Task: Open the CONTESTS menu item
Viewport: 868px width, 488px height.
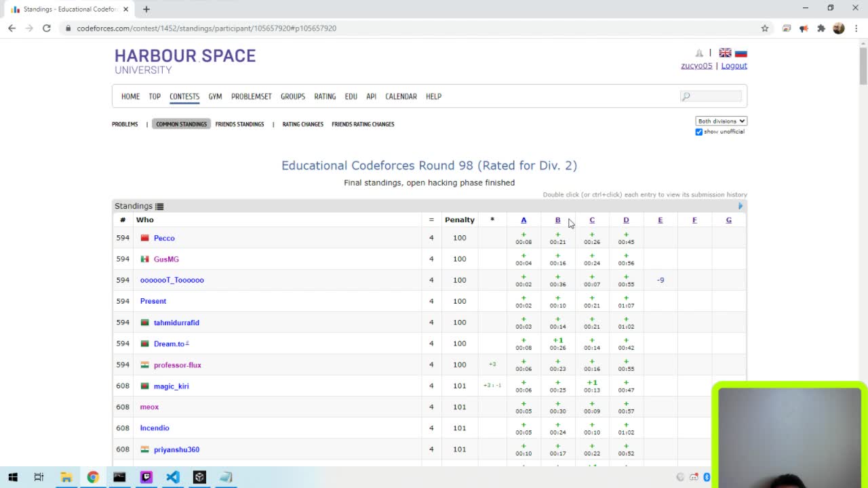Action: [x=184, y=96]
